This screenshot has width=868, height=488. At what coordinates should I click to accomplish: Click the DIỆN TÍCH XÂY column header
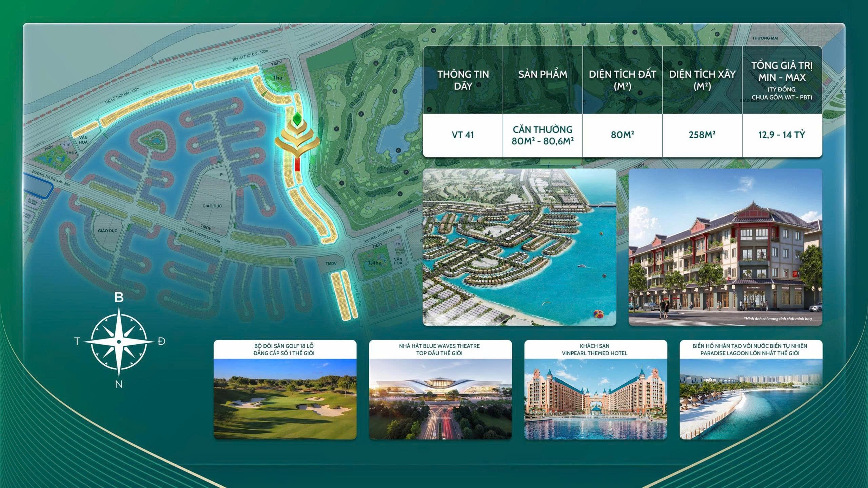point(702,80)
